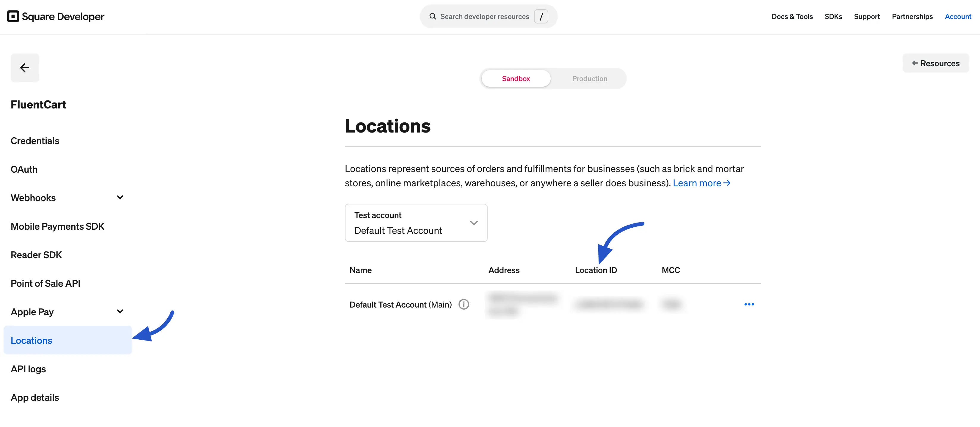
Task: Click the Name column header
Action: [360, 270]
